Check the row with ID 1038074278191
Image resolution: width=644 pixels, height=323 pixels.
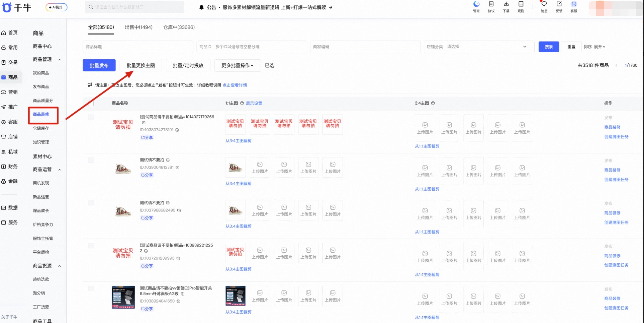(91, 117)
